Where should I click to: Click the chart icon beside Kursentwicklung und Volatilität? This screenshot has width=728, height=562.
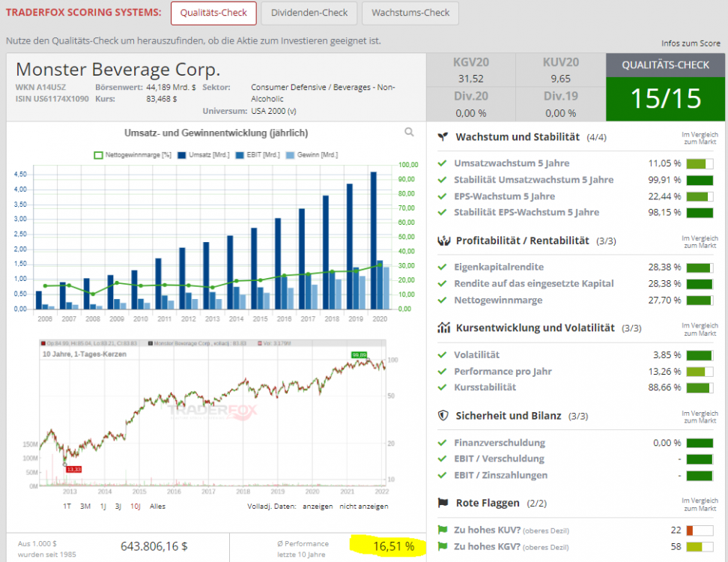tap(443, 327)
